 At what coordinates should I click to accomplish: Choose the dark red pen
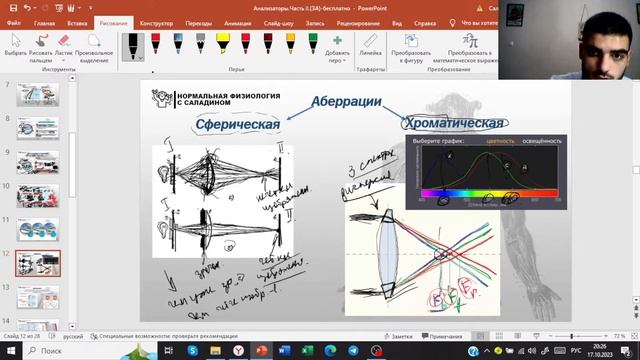(x=268, y=43)
